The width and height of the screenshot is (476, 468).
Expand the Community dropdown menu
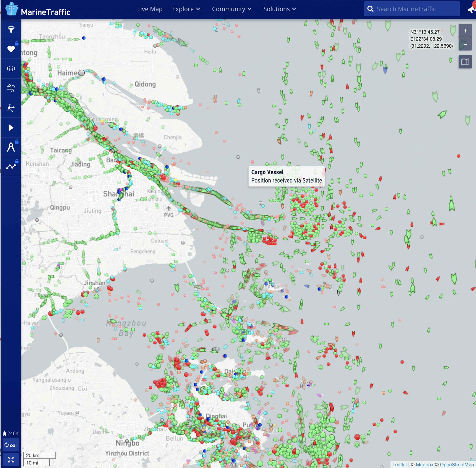point(232,9)
